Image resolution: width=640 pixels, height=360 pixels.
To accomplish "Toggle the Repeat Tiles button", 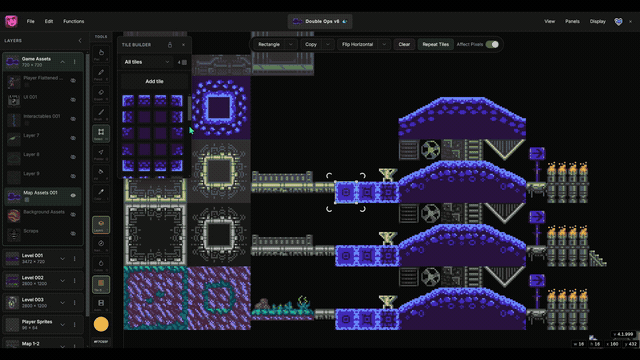I will [436, 44].
